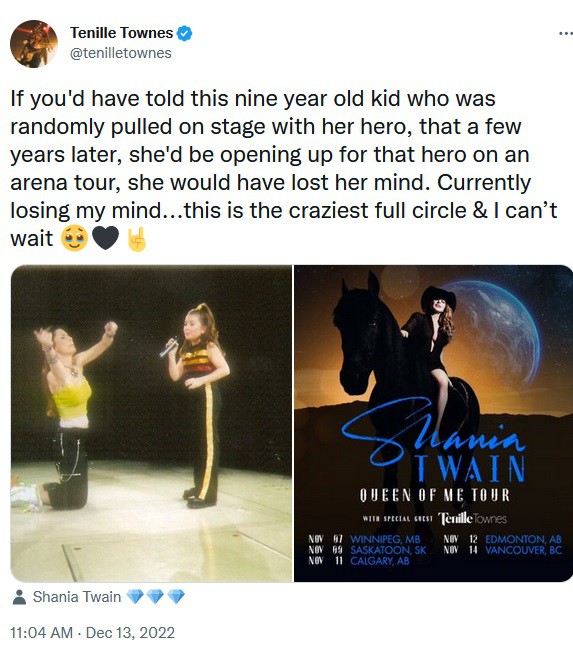The height and width of the screenshot is (651, 573).
Task: Open the @tenilletownes handle link
Action: (120, 53)
